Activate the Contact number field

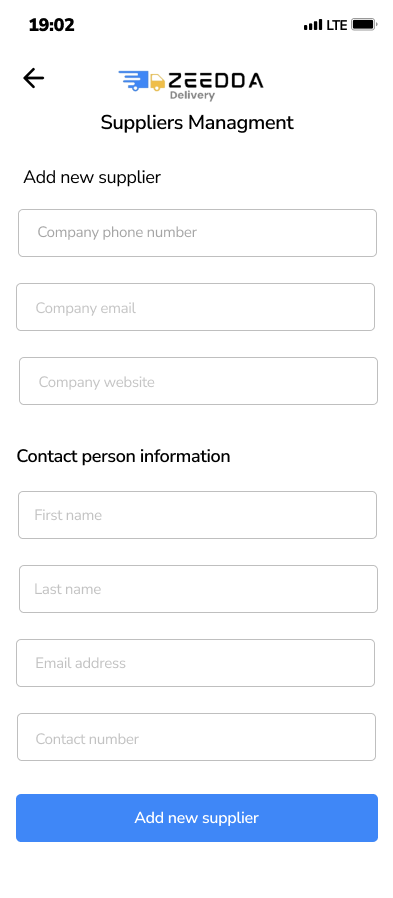click(196, 737)
